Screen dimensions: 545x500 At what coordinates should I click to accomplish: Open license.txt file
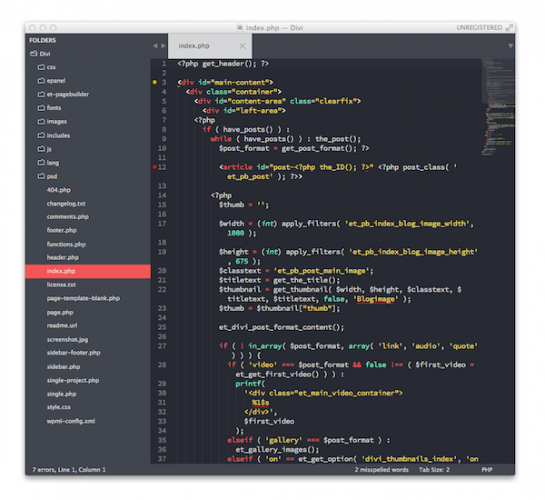click(61, 285)
